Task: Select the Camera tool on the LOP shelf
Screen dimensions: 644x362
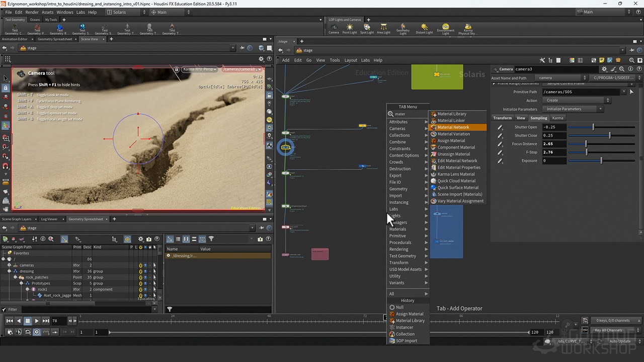Action: click(333, 28)
